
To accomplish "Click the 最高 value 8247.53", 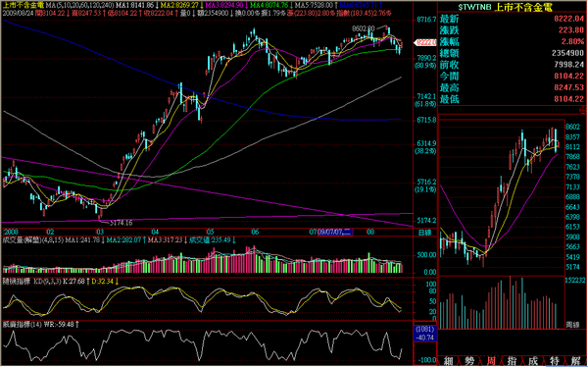I will point(568,88).
